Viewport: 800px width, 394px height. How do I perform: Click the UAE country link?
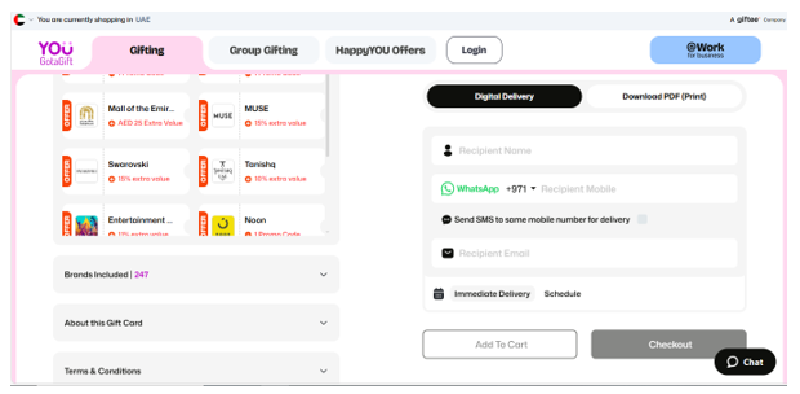click(x=142, y=20)
